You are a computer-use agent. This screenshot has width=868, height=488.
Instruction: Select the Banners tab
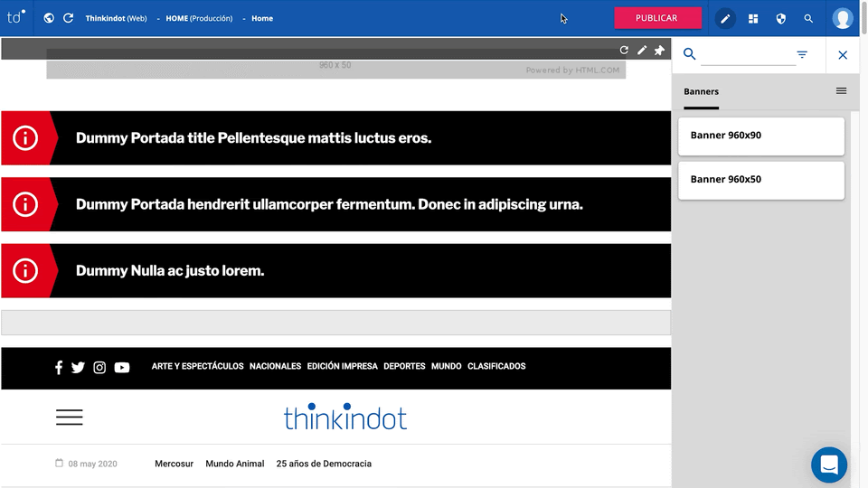pos(701,91)
